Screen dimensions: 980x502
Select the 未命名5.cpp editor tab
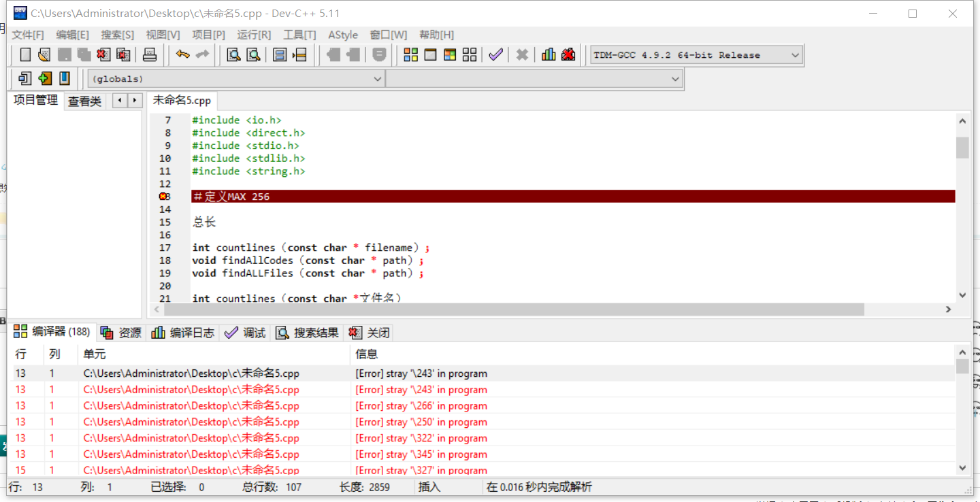[182, 100]
